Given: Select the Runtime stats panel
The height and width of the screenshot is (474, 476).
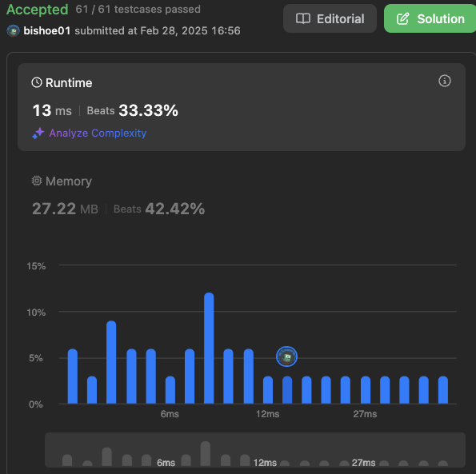Looking at the screenshot, I should (x=242, y=107).
